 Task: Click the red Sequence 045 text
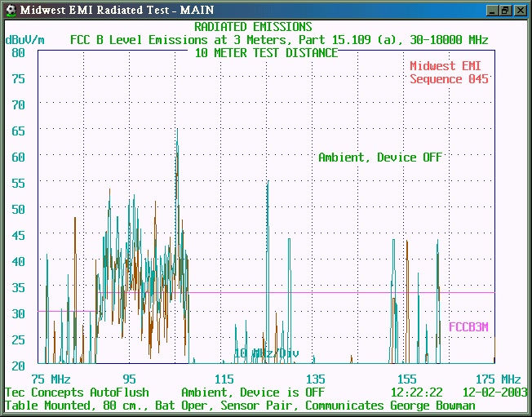(x=449, y=79)
